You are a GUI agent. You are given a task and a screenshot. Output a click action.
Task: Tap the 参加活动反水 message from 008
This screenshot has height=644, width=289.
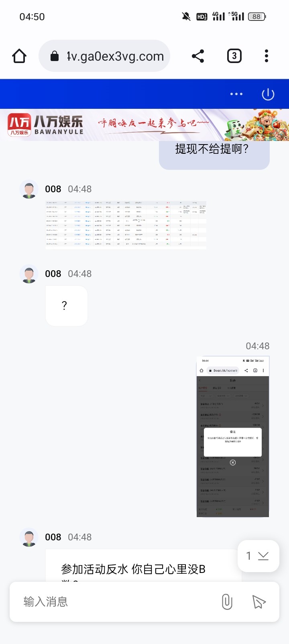click(144, 565)
